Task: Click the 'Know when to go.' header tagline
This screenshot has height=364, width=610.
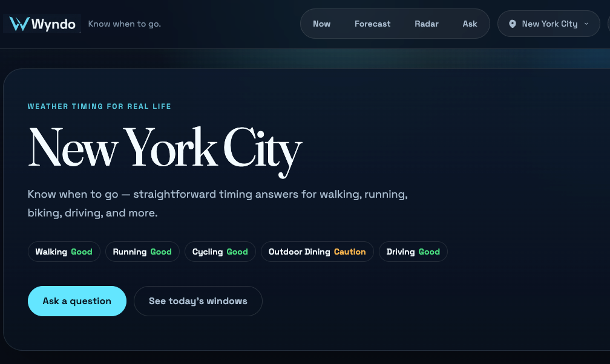Action: coord(125,24)
